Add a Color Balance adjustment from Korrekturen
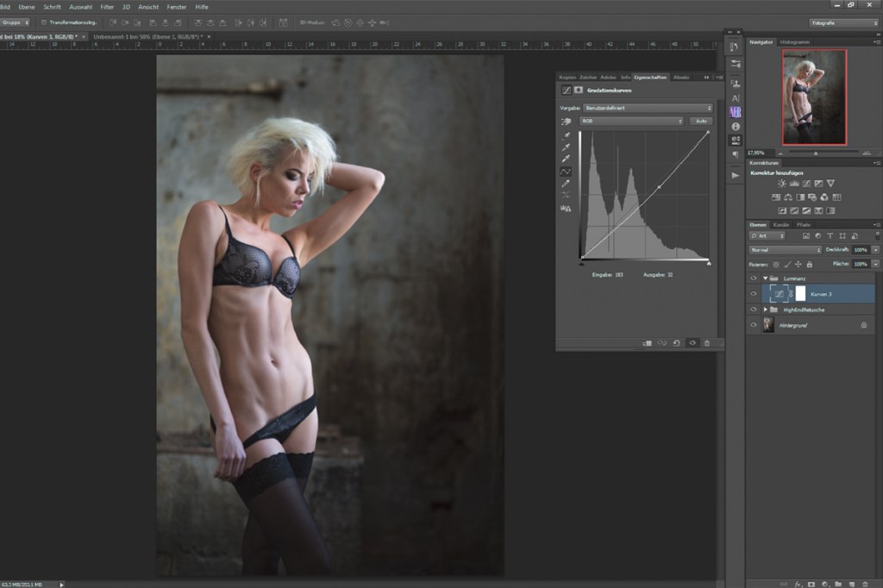This screenshot has height=588, width=883. (788, 197)
